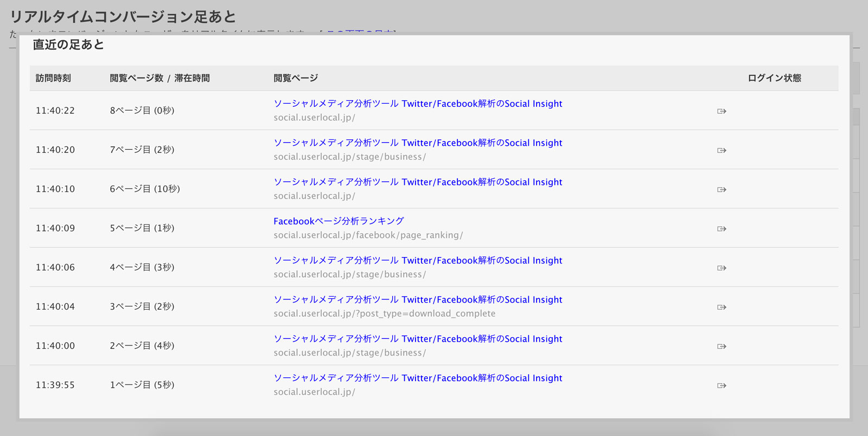Click stage/business URL in 11:40:06 row
This screenshot has height=436, width=868.
click(350, 274)
